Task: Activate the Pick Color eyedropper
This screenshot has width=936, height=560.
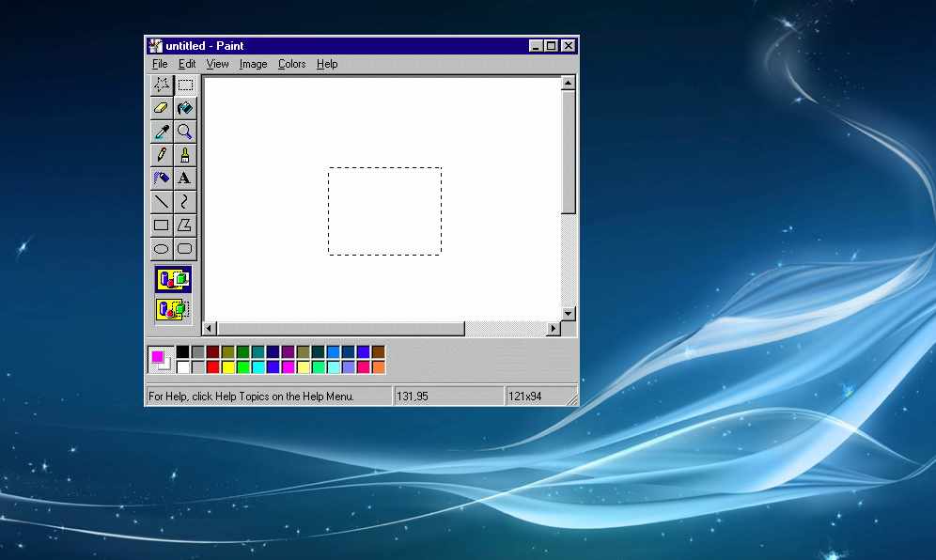Action: [162, 132]
